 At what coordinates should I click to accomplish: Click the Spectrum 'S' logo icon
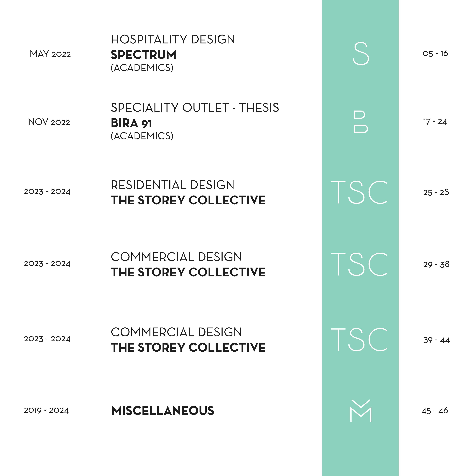361,53
